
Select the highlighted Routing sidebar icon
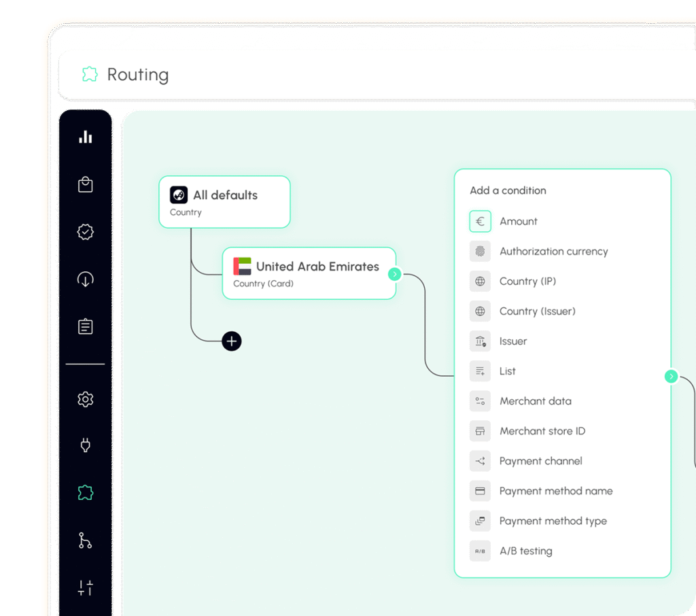coord(85,492)
